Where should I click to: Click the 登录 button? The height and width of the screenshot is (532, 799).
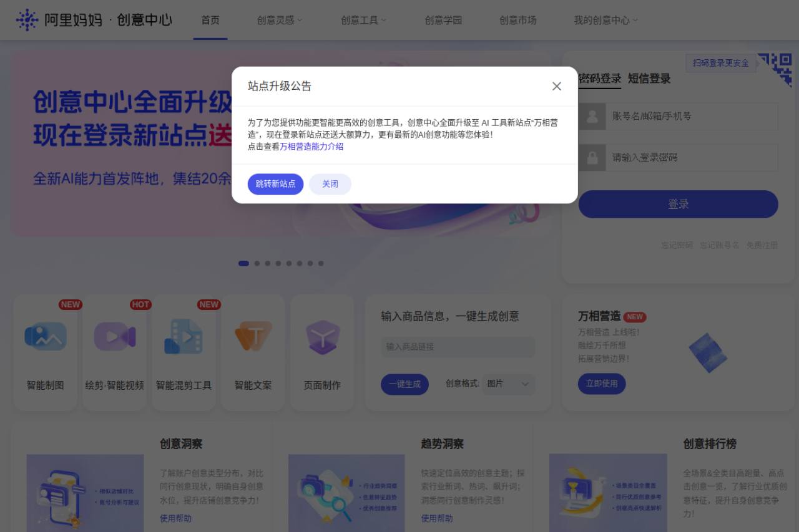pyautogui.click(x=679, y=204)
